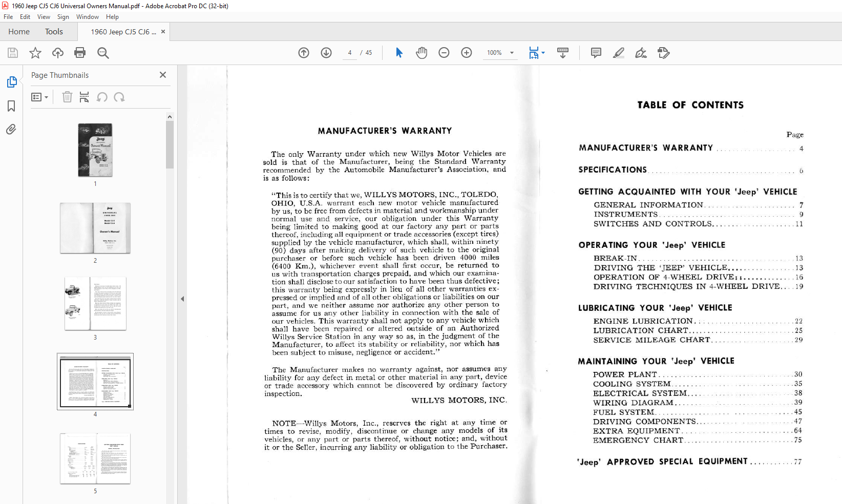Open the Help menu
This screenshot has width=842, height=504.
point(112,17)
